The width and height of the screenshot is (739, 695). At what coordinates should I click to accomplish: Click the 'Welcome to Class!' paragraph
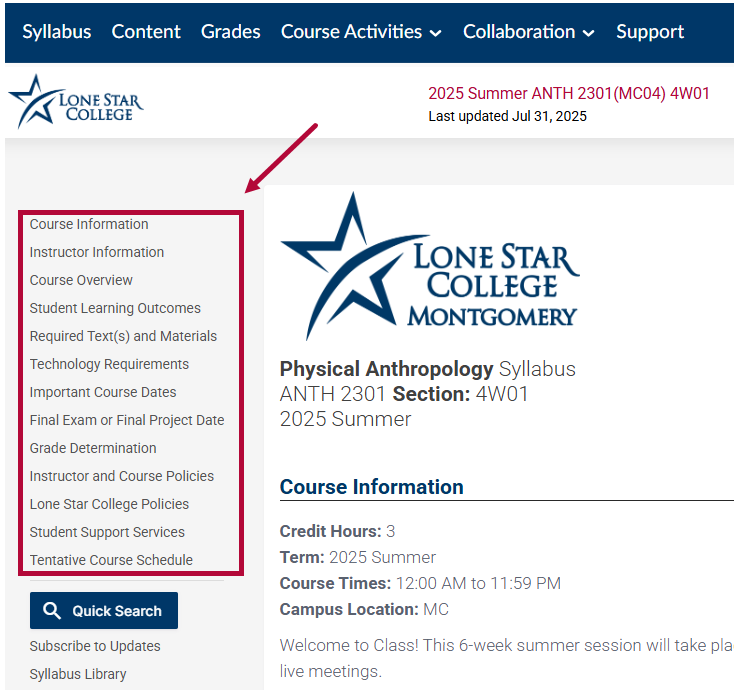(507, 658)
